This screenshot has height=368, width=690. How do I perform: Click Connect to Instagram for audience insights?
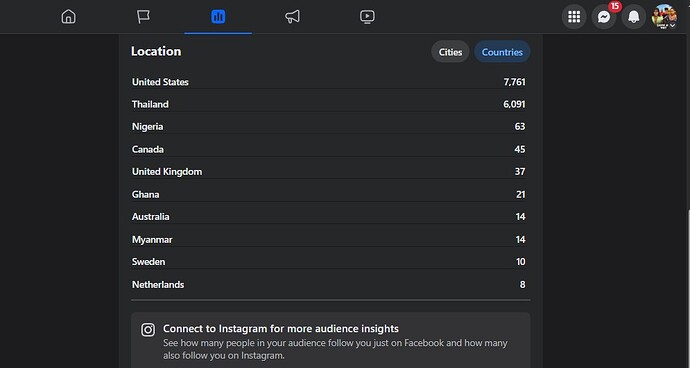pos(281,328)
